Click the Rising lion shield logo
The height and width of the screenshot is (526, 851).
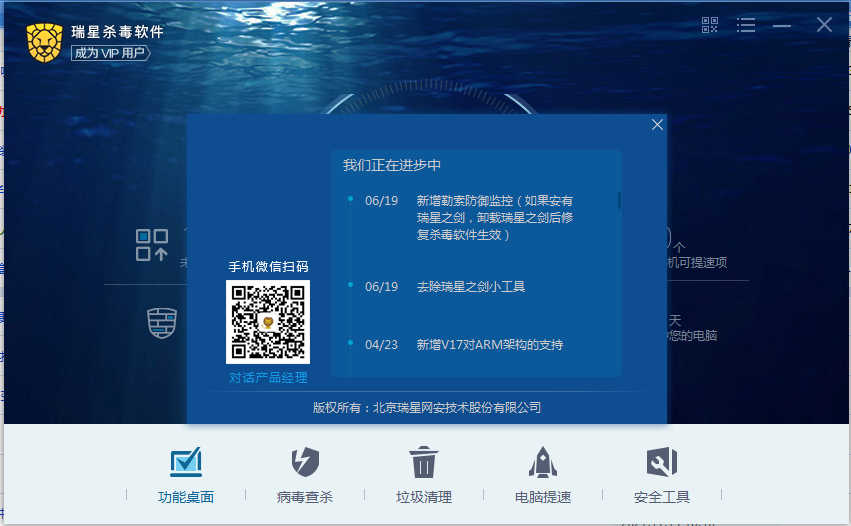[x=45, y=43]
